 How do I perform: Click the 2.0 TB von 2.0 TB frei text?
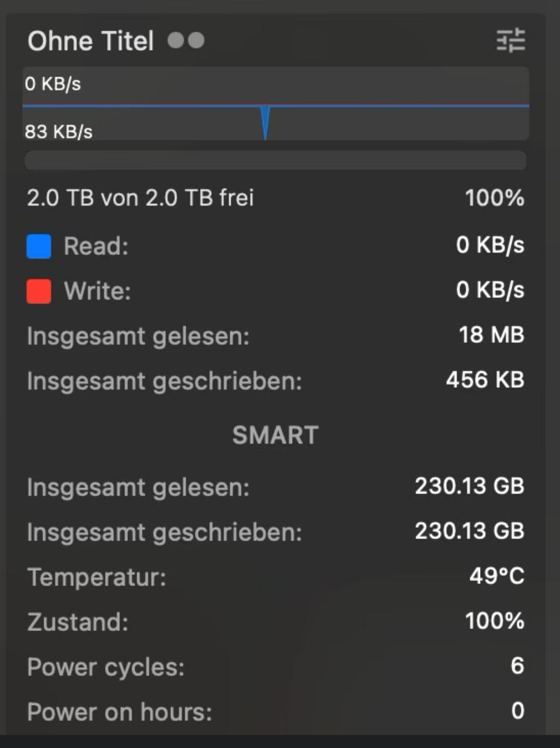140,198
